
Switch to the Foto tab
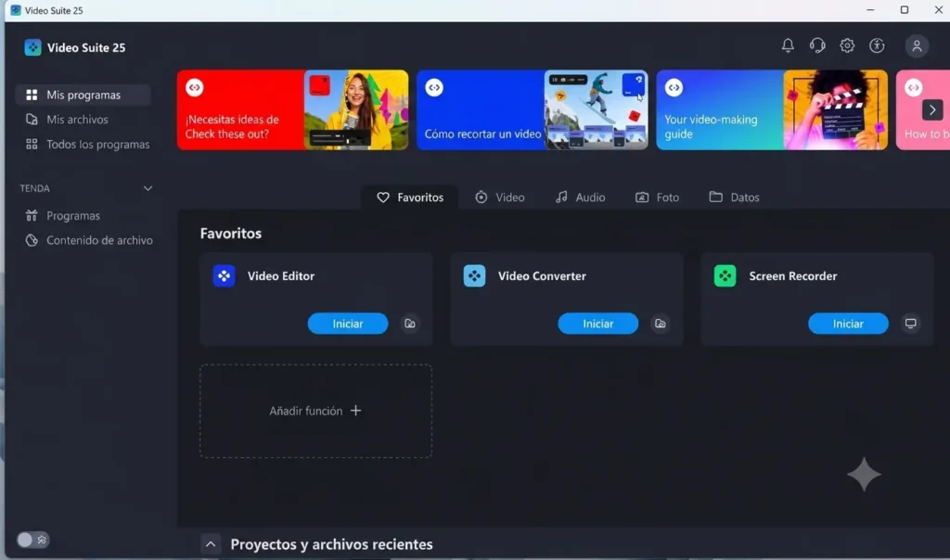click(658, 197)
